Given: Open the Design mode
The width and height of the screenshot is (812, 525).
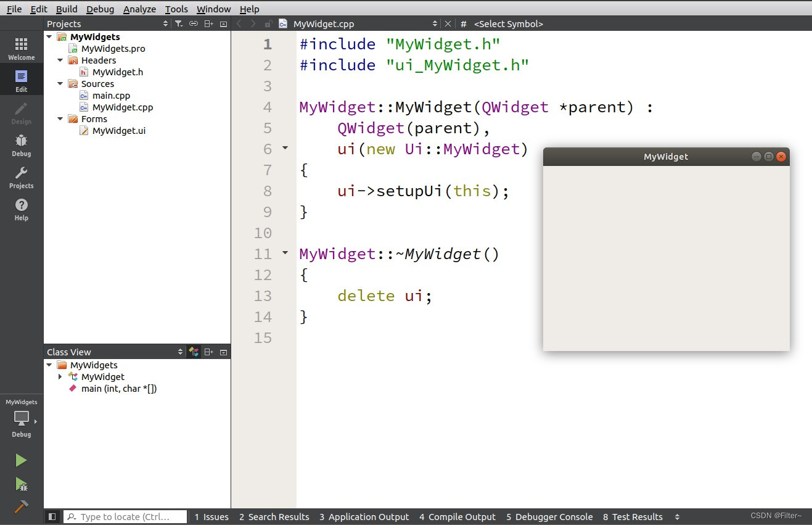Looking at the screenshot, I should click(22, 113).
